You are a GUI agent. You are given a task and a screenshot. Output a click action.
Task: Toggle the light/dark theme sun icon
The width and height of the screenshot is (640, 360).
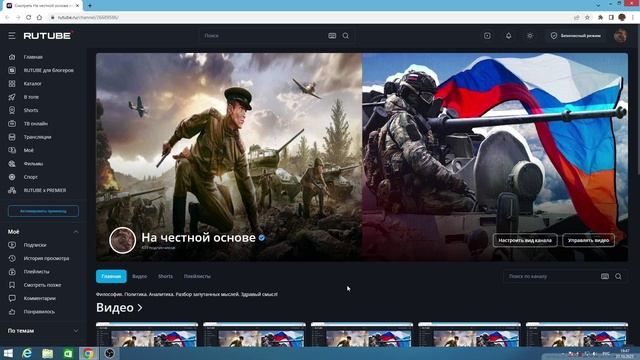530,36
